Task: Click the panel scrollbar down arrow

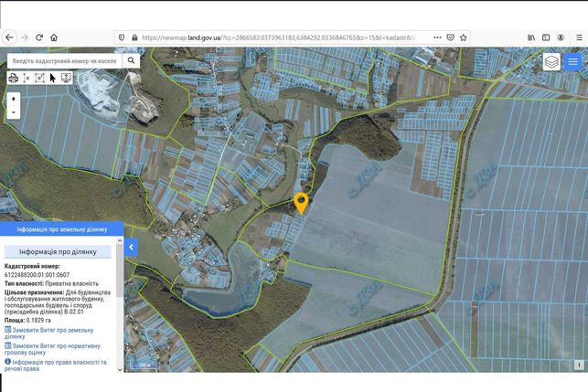Action: coord(120,369)
